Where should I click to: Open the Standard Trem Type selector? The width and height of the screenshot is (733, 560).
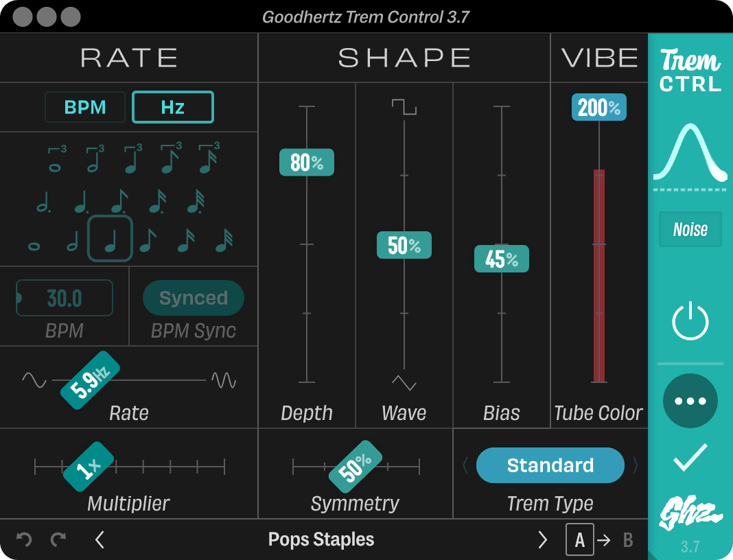click(x=550, y=465)
